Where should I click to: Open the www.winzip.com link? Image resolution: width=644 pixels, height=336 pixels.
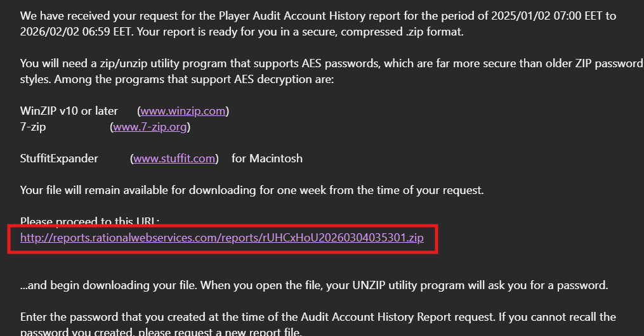point(183,111)
